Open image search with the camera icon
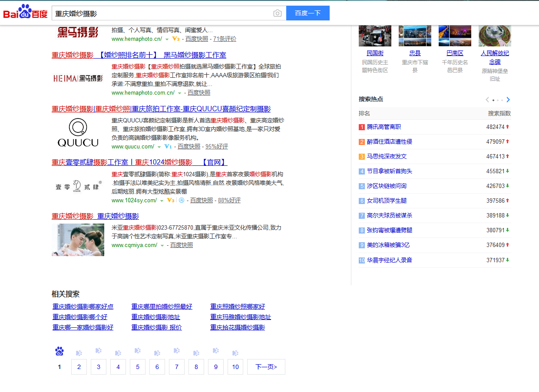This screenshot has height=392, width=539. point(278,13)
